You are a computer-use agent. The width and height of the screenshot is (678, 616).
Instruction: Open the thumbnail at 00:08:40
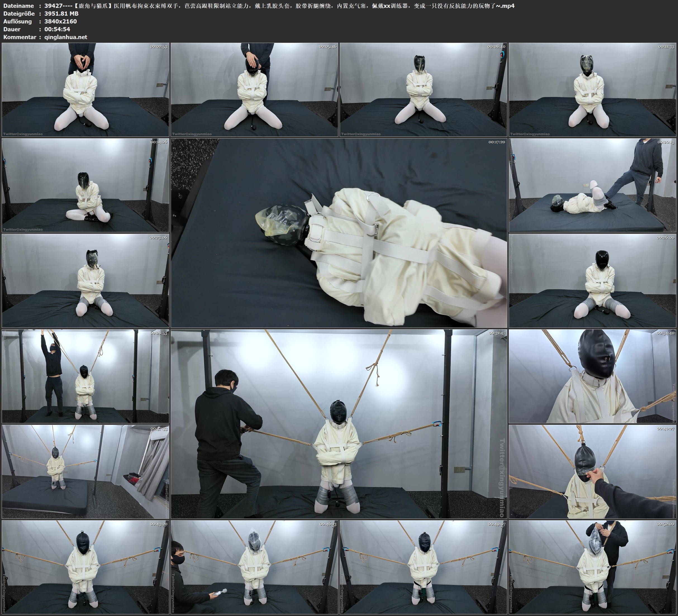pyautogui.click(x=423, y=89)
